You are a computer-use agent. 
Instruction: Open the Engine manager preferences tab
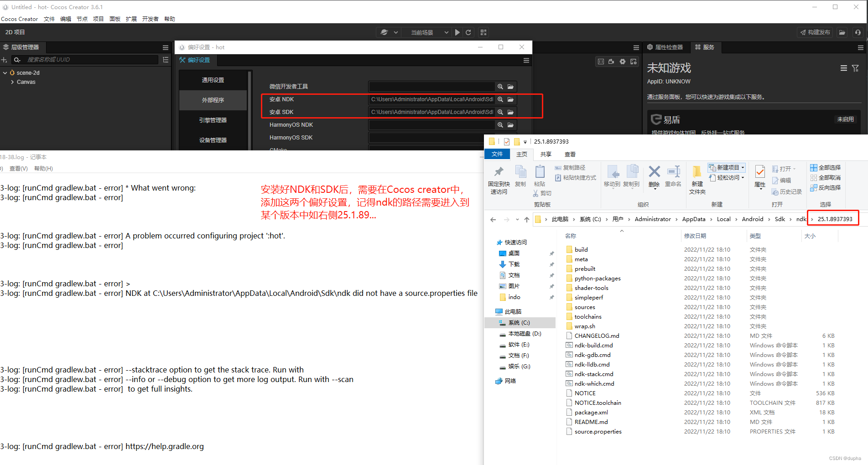(x=213, y=120)
